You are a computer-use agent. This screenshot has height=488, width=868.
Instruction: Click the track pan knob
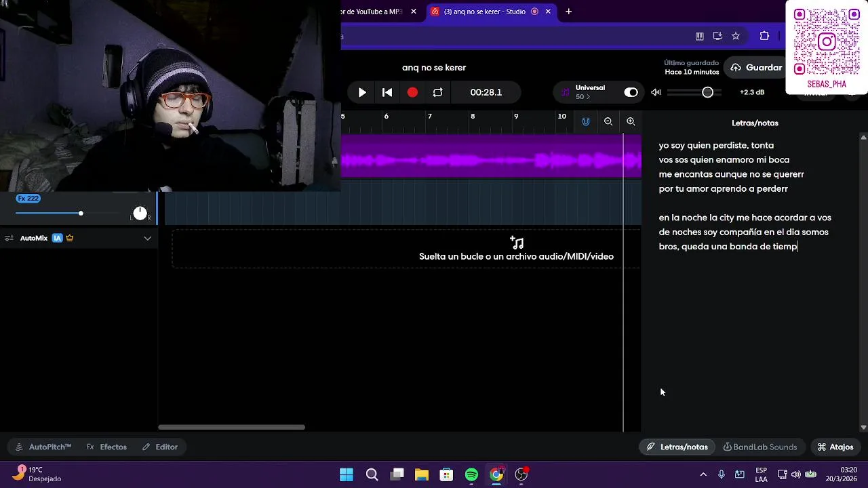point(140,213)
